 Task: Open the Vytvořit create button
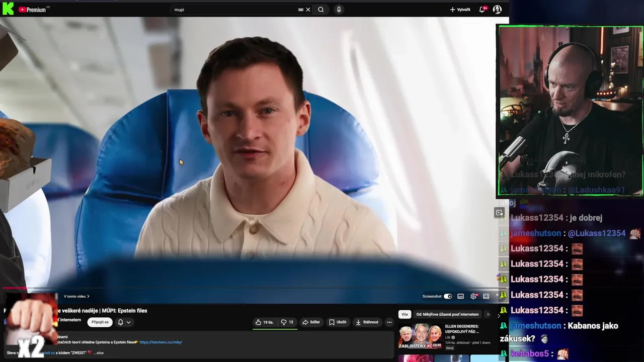coord(460,10)
